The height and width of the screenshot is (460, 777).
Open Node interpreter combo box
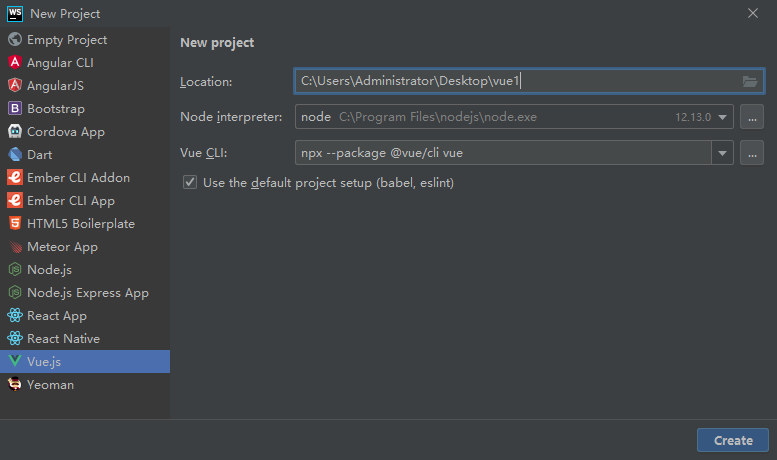click(514, 117)
